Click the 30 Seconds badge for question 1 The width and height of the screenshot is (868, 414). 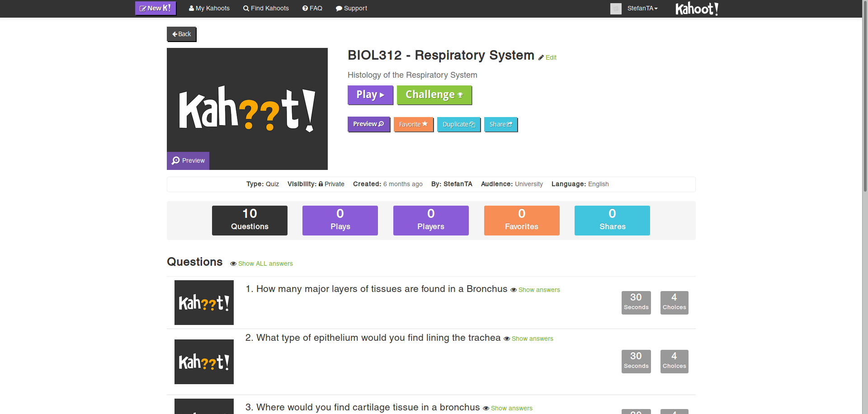coord(636,303)
